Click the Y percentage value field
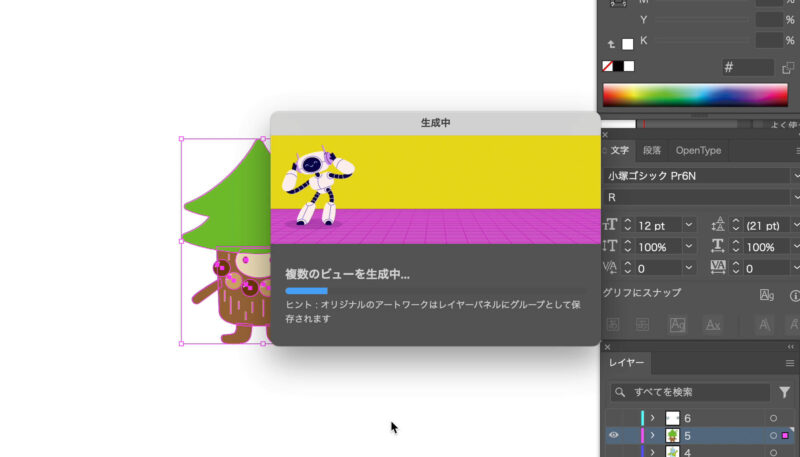Viewport: 800px width, 457px height. click(769, 20)
